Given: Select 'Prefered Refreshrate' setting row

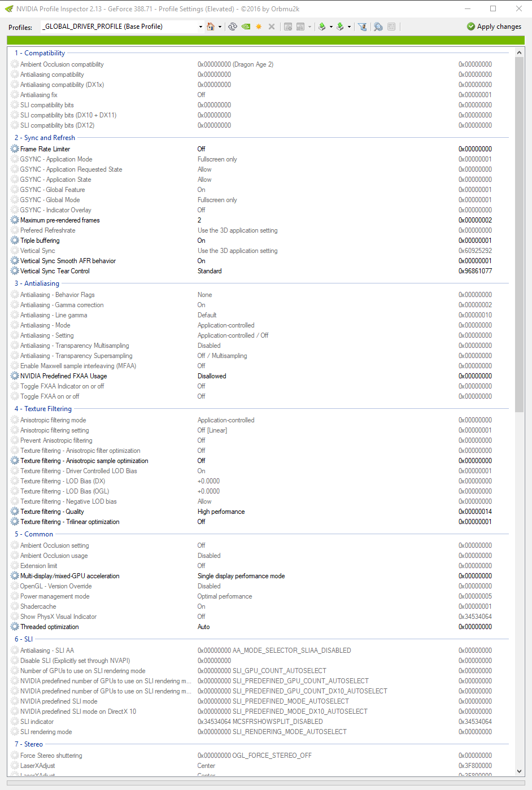Looking at the screenshot, I should pos(260,230).
